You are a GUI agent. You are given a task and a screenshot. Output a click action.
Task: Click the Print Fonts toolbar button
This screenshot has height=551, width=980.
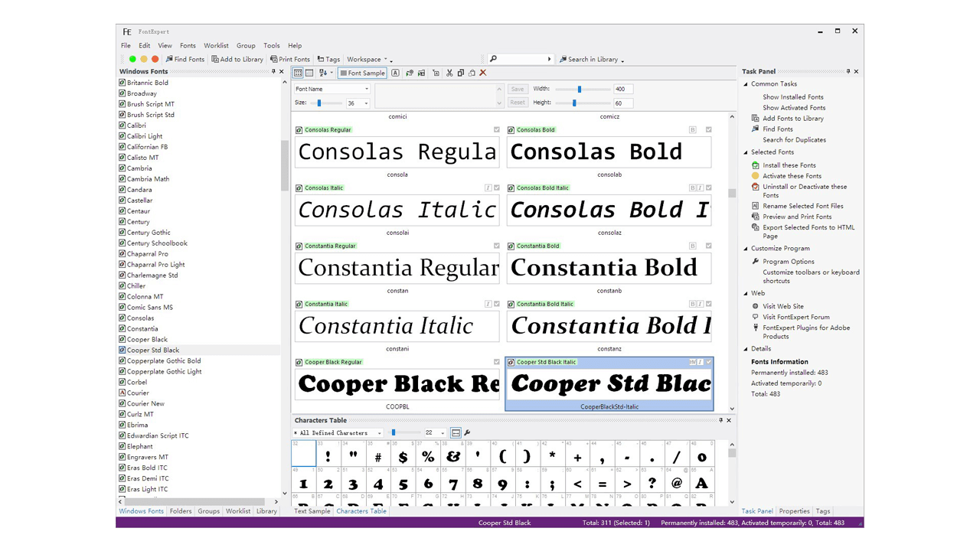[x=290, y=59]
